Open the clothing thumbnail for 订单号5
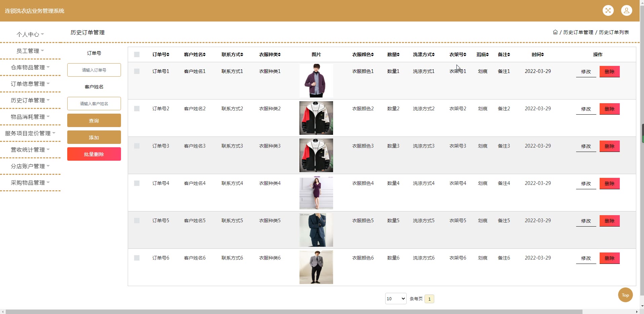 pos(316,230)
